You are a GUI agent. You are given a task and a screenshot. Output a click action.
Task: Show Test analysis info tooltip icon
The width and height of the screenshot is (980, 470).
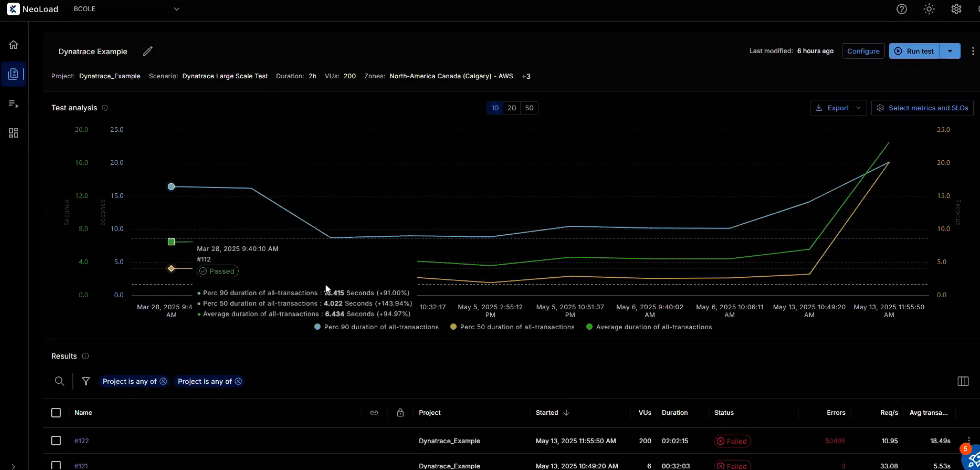[x=105, y=108]
